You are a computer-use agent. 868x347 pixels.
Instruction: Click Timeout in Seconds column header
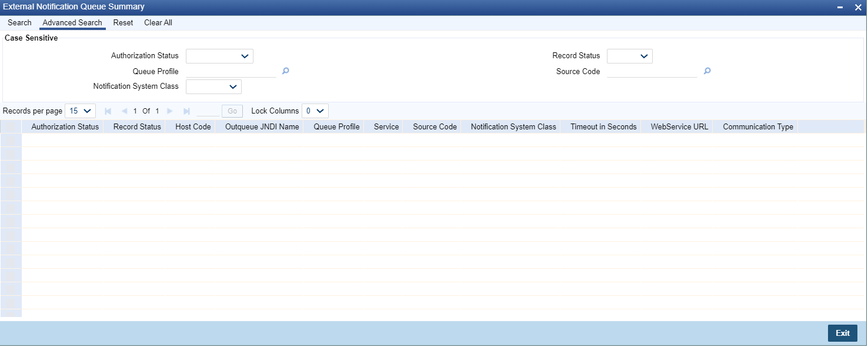[603, 126]
